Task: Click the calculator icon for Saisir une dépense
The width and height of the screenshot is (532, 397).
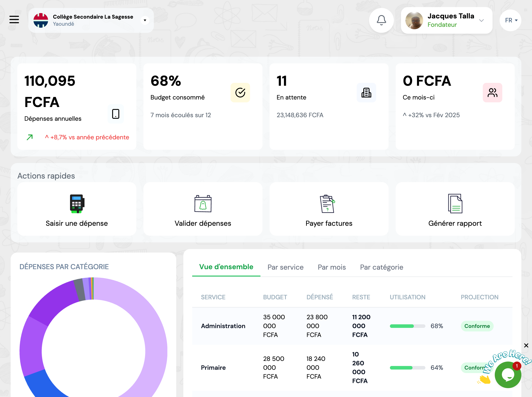Action: pos(77,204)
